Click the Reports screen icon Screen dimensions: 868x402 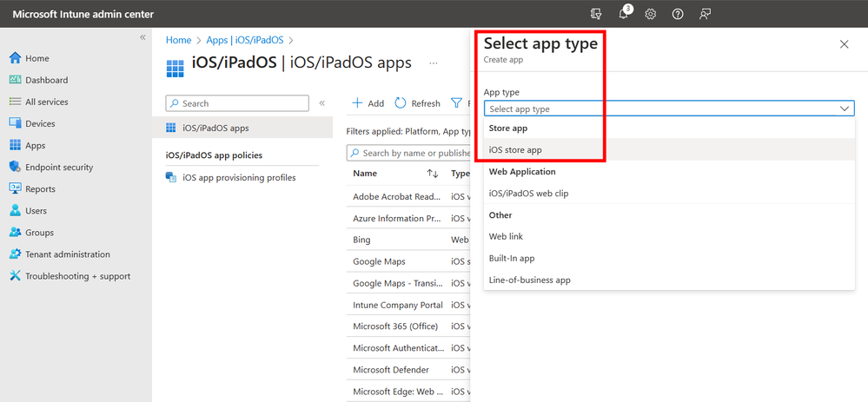coord(15,189)
